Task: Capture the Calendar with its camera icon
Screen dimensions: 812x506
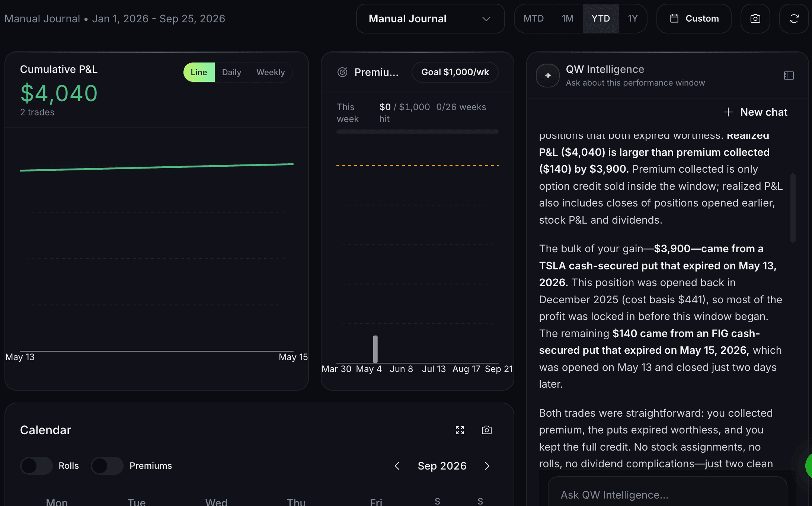Action: [487, 430]
